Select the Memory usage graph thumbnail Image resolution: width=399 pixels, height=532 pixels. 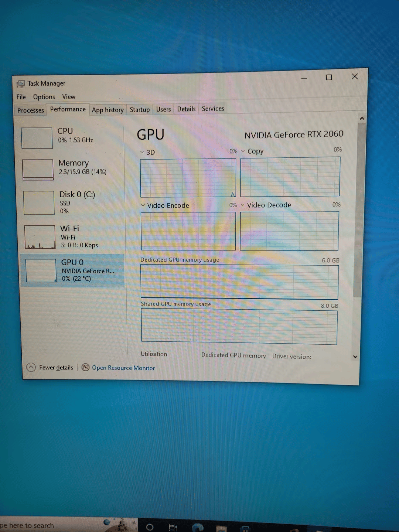38,170
